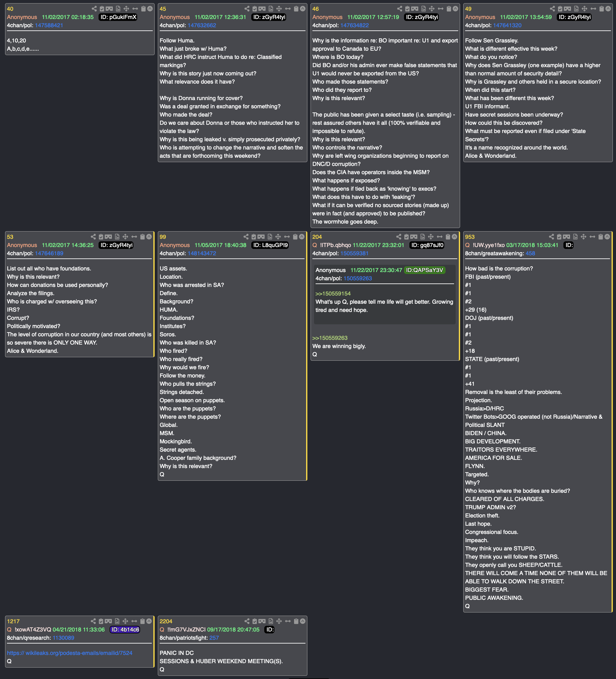Image resolution: width=616 pixels, height=679 pixels.
Task: Collapse post 53 with the circled chevron
Action: [x=149, y=237]
